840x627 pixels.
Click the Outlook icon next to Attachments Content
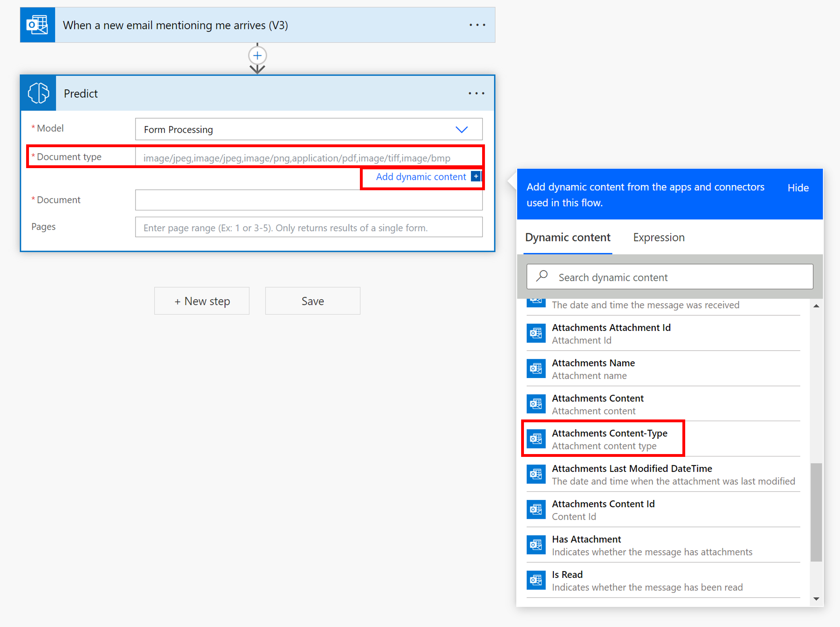[x=536, y=404]
